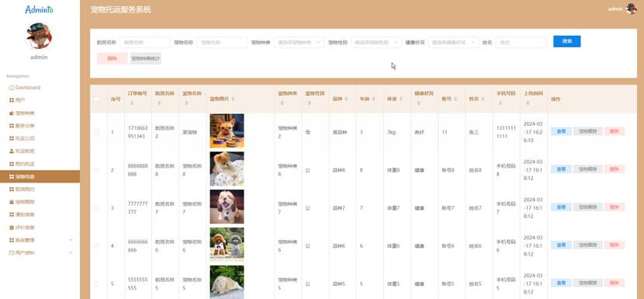
Task: Delete row 3 with its 删除 button
Action: pyautogui.click(x=615, y=207)
